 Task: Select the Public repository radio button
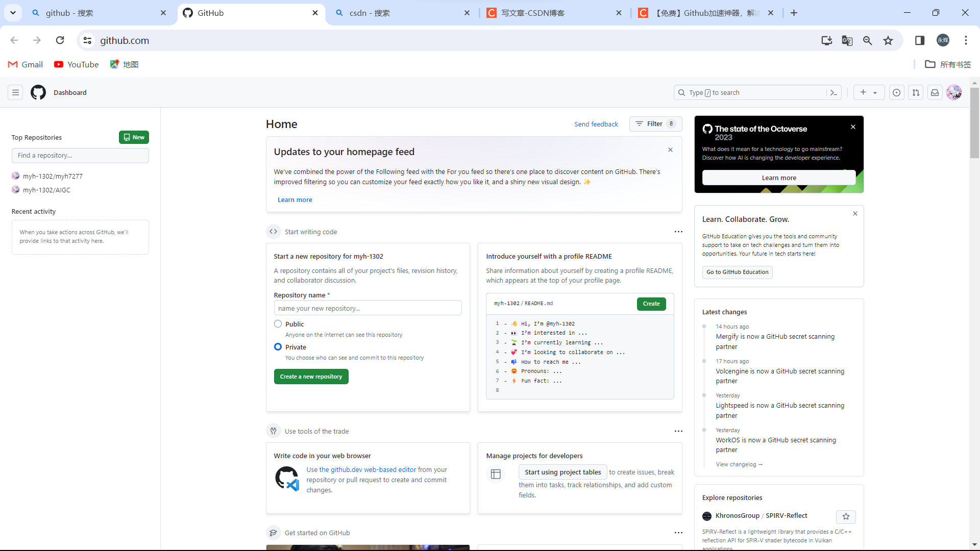(278, 323)
